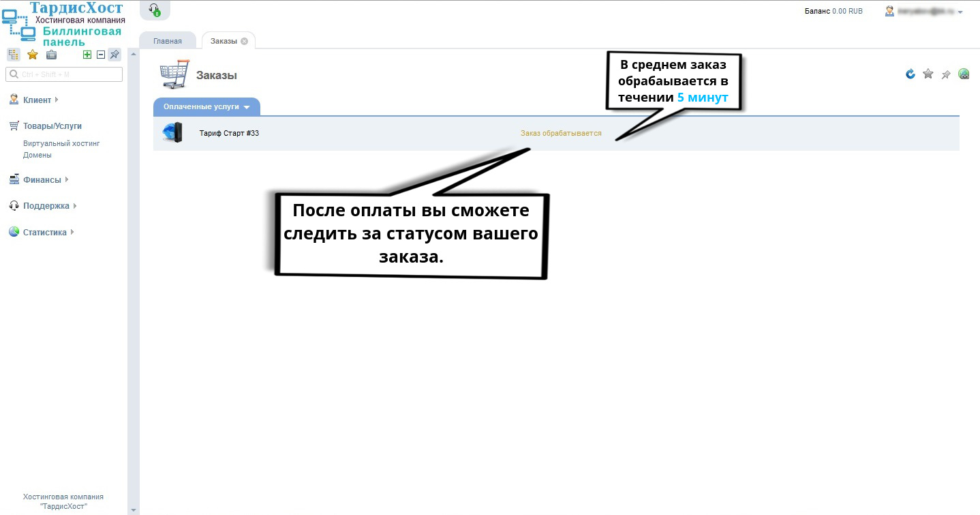Screen dimensions: 980x515
Task: Click the green globe icon in orders header
Action: pos(964,74)
